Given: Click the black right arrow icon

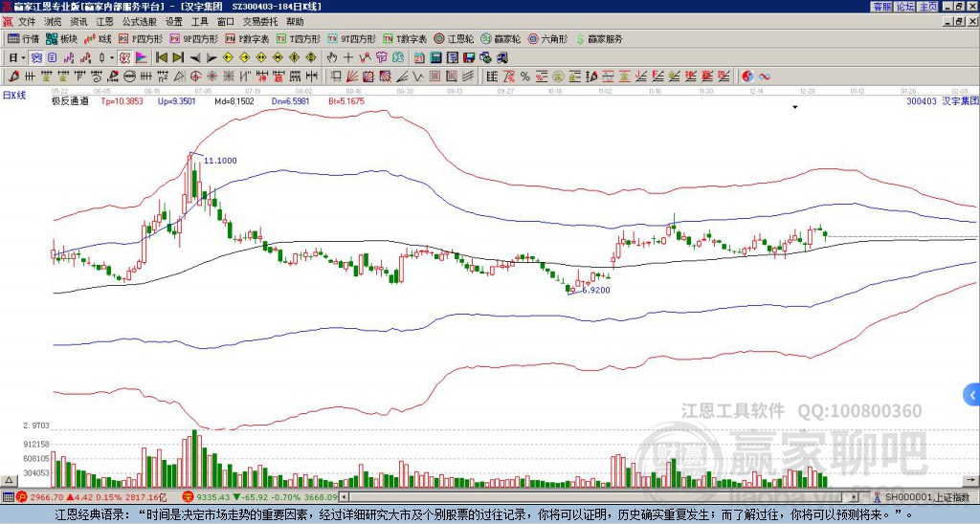Looking at the screenshot, I should 212,58.
